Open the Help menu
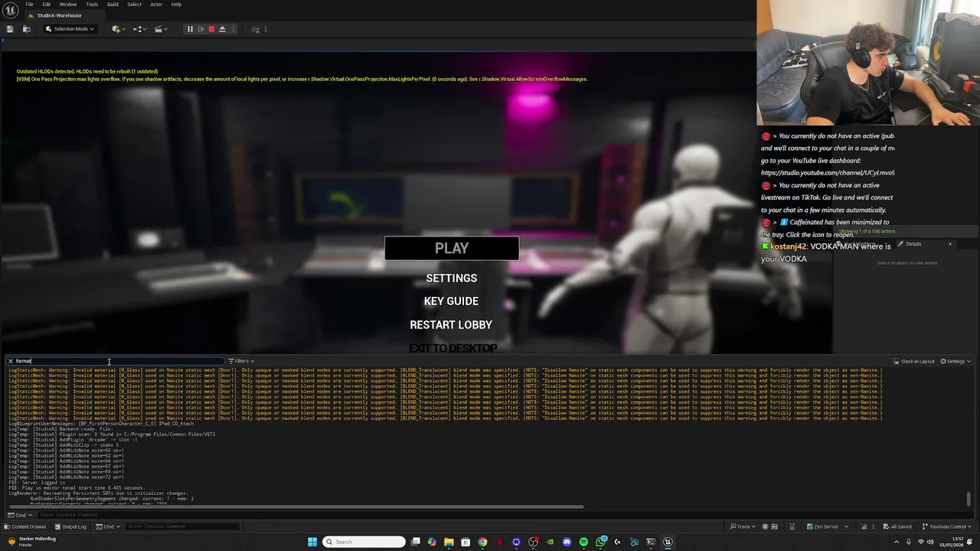The height and width of the screenshot is (551, 980). (x=176, y=5)
